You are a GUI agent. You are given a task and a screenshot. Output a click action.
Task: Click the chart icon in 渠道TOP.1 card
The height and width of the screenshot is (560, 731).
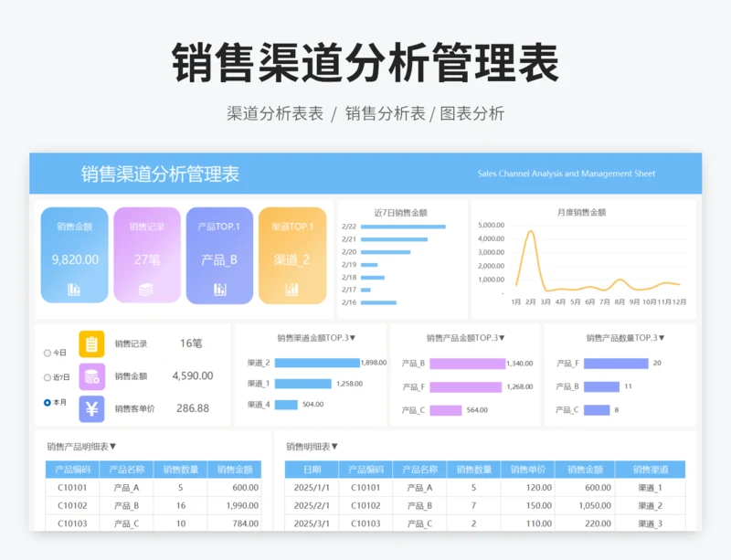[291, 290]
